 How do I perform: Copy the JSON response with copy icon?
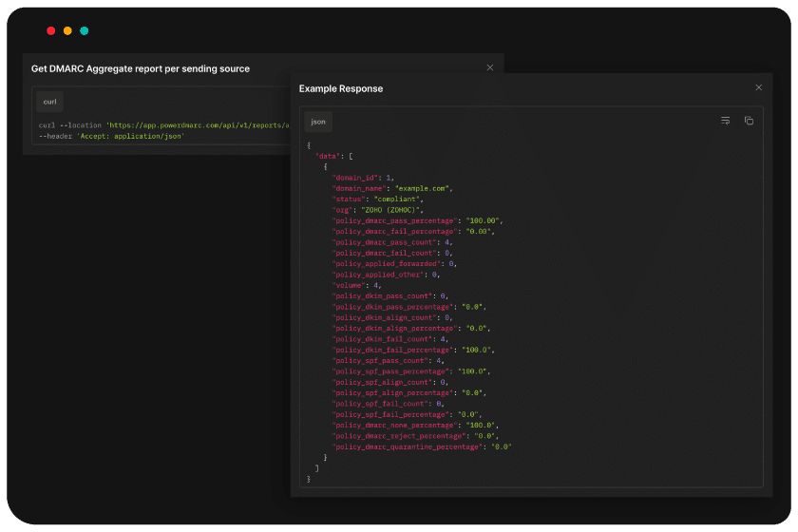pos(749,121)
